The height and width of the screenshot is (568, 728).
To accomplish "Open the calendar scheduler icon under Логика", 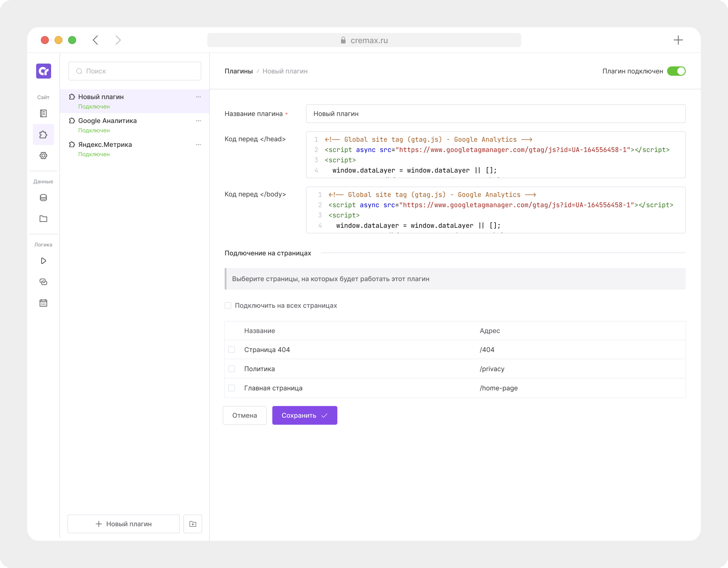I will [x=43, y=303].
